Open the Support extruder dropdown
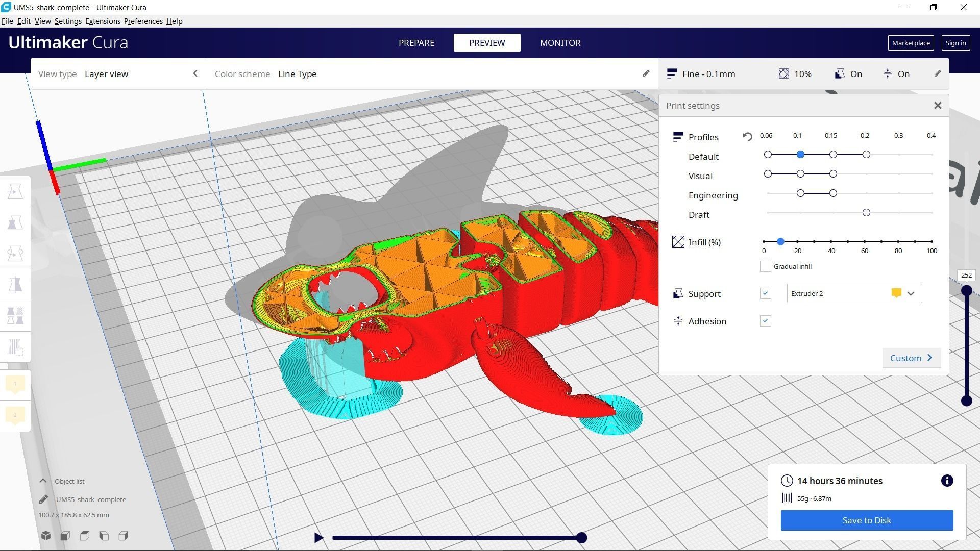Screen dimensions: 980x551 coord(854,293)
